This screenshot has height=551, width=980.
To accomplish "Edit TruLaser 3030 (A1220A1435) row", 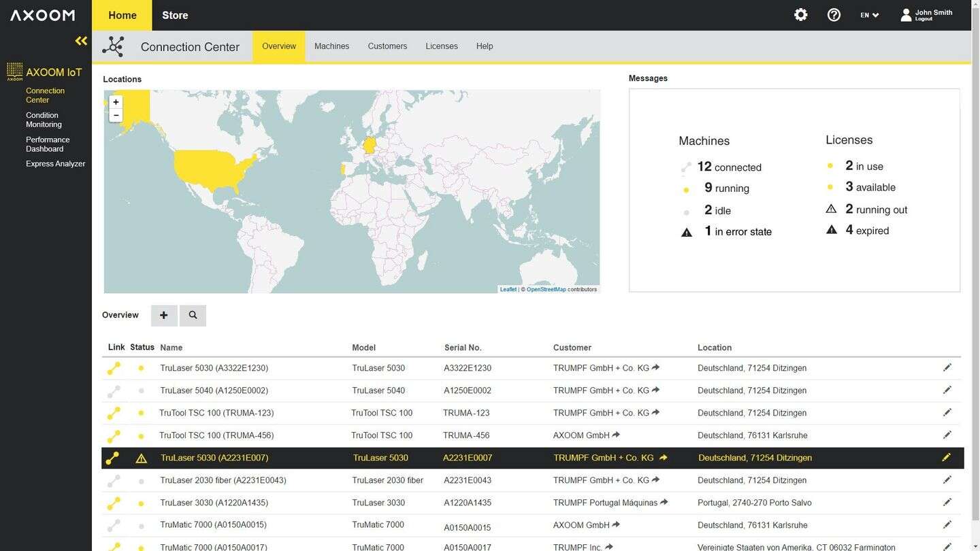I will [x=947, y=503].
